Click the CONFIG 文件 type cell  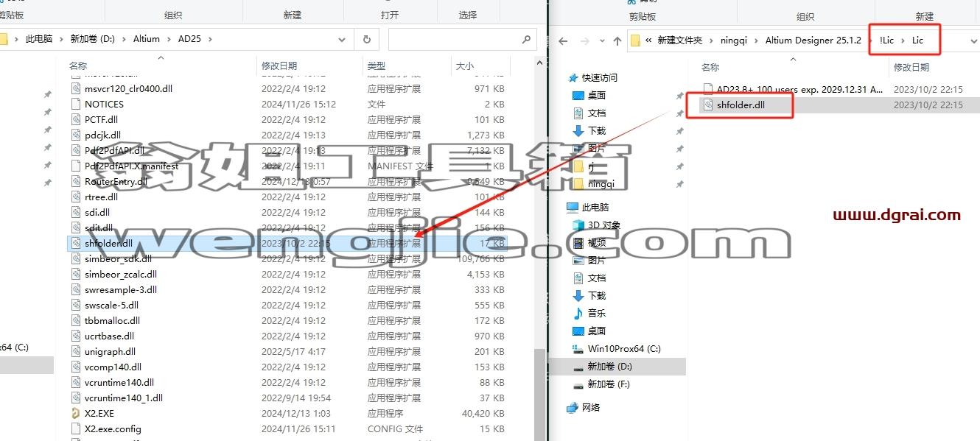tap(395, 428)
